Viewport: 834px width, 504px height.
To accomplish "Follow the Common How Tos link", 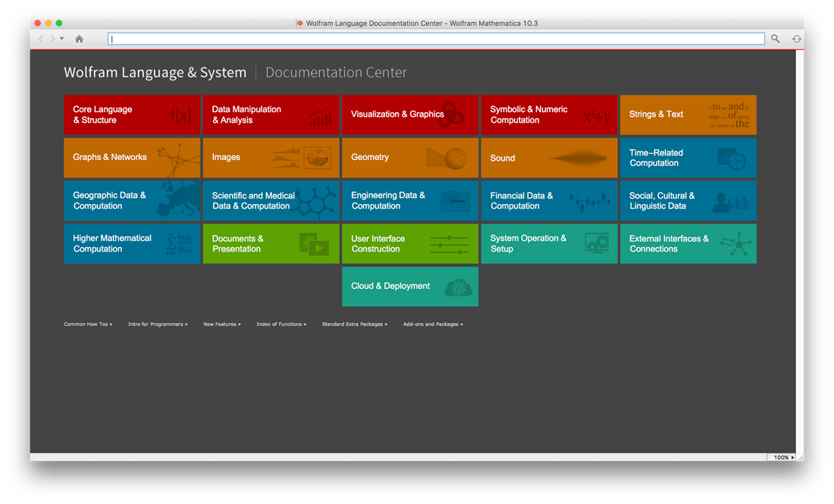I will point(88,324).
